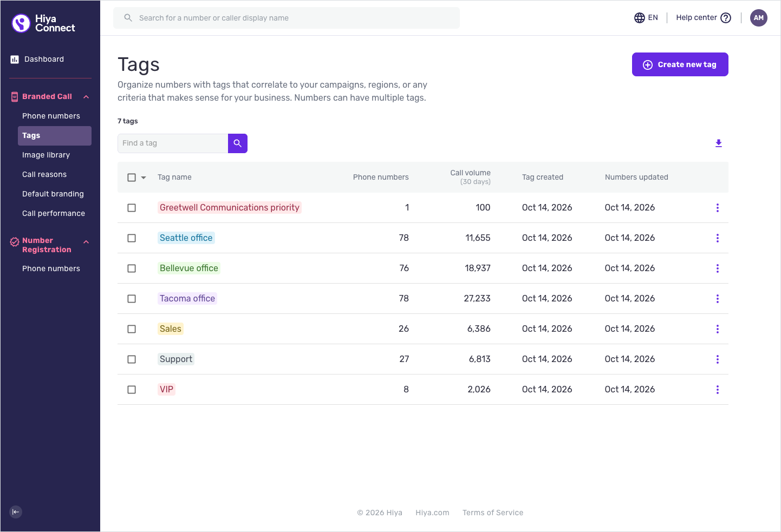Check the Tacoma office row checkbox
The image size is (781, 532).
click(x=132, y=299)
